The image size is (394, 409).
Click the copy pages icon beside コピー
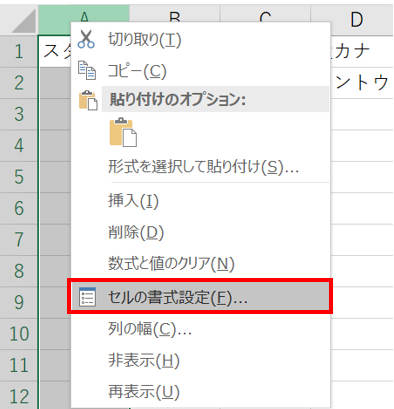(x=87, y=70)
